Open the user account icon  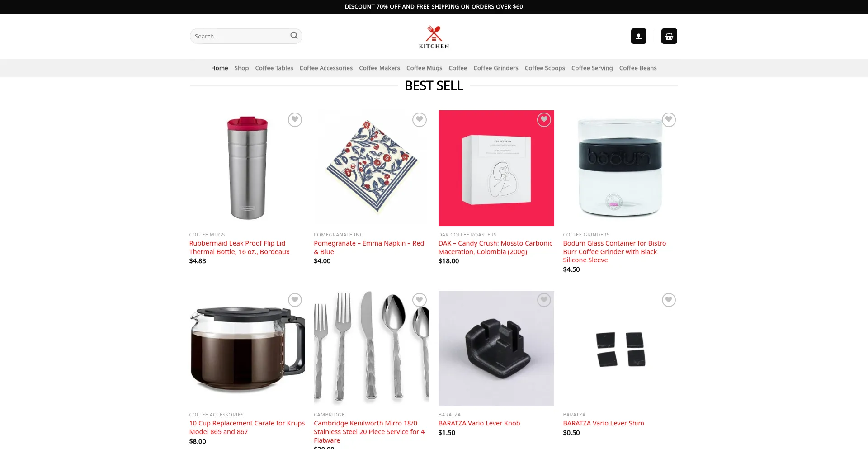[x=638, y=36]
